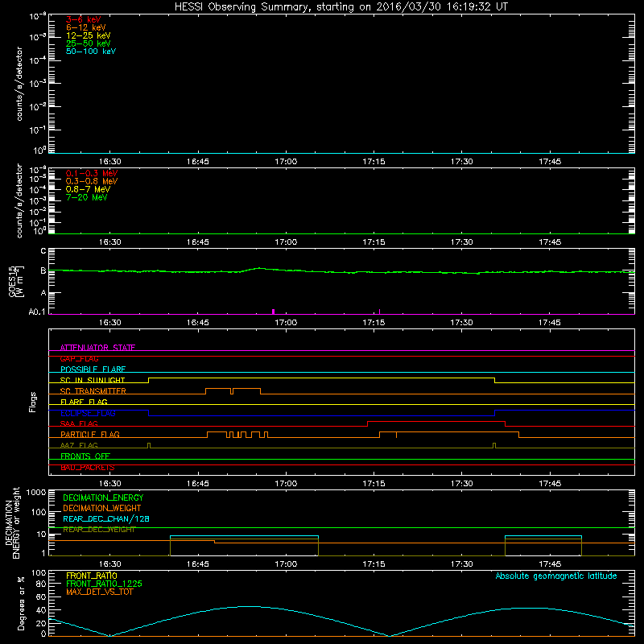Viewport: 644px width, 644px height.
Task: Click the thin magenta tick near 17:15 in GOES panel
Action: tap(379, 312)
